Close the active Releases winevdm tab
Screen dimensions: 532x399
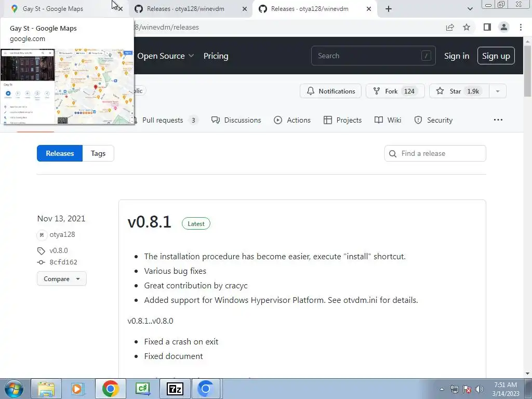369,9
